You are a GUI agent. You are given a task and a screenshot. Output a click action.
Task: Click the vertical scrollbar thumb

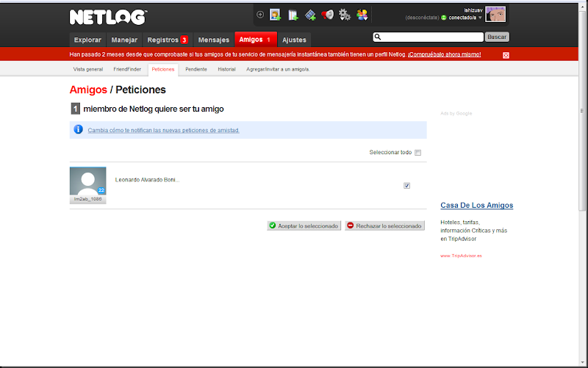[x=582, y=111]
